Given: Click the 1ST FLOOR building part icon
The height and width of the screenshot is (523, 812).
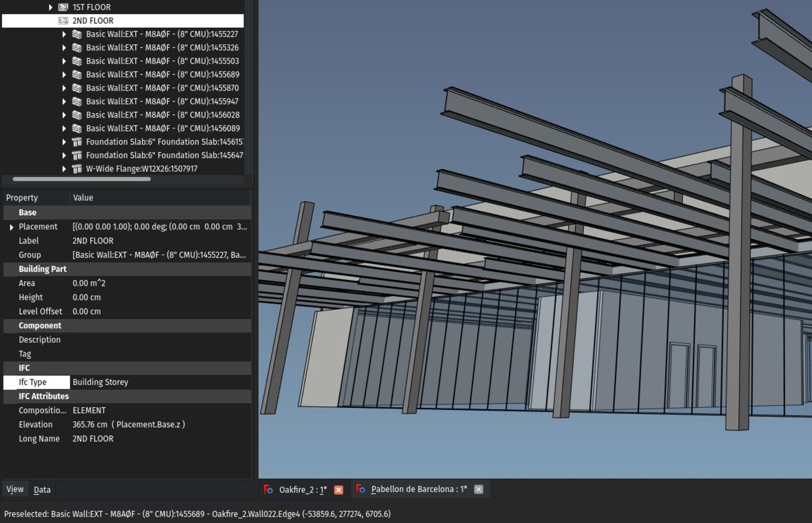Looking at the screenshot, I should [63, 7].
